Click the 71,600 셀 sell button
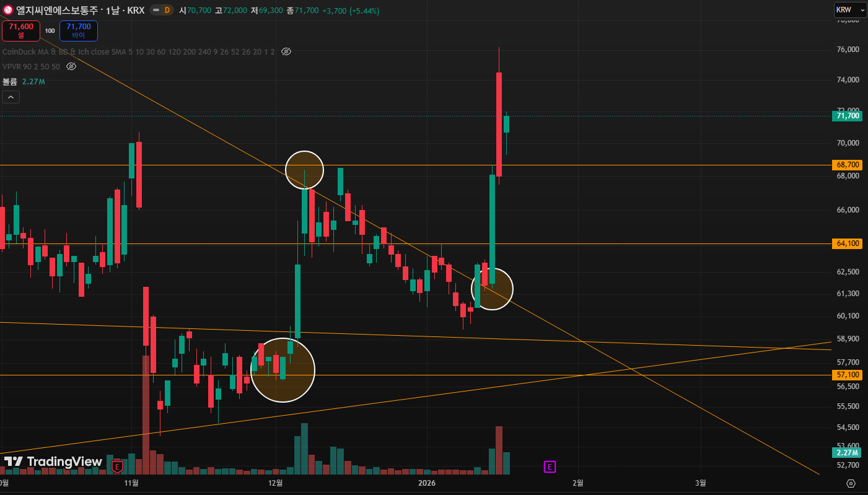 pyautogui.click(x=21, y=30)
